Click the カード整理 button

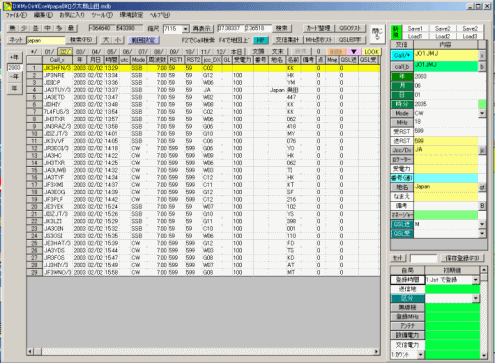coord(318,29)
